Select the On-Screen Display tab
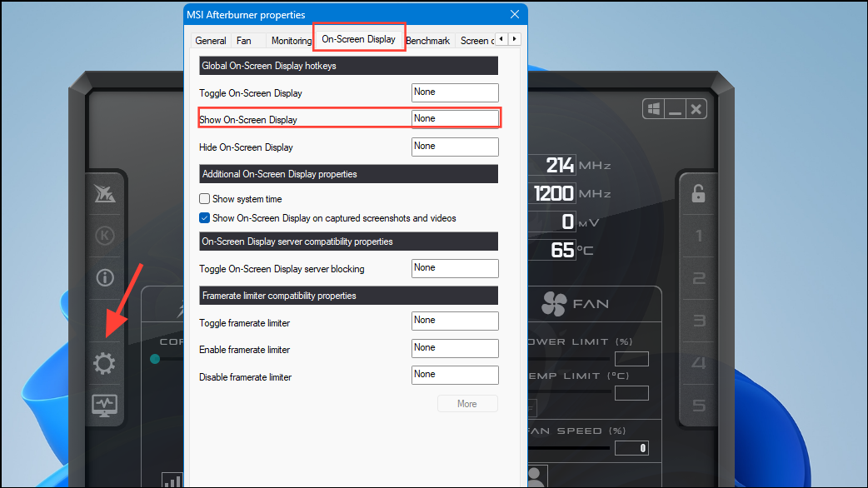The width and height of the screenshot is (868, 488). coord(359,39)
